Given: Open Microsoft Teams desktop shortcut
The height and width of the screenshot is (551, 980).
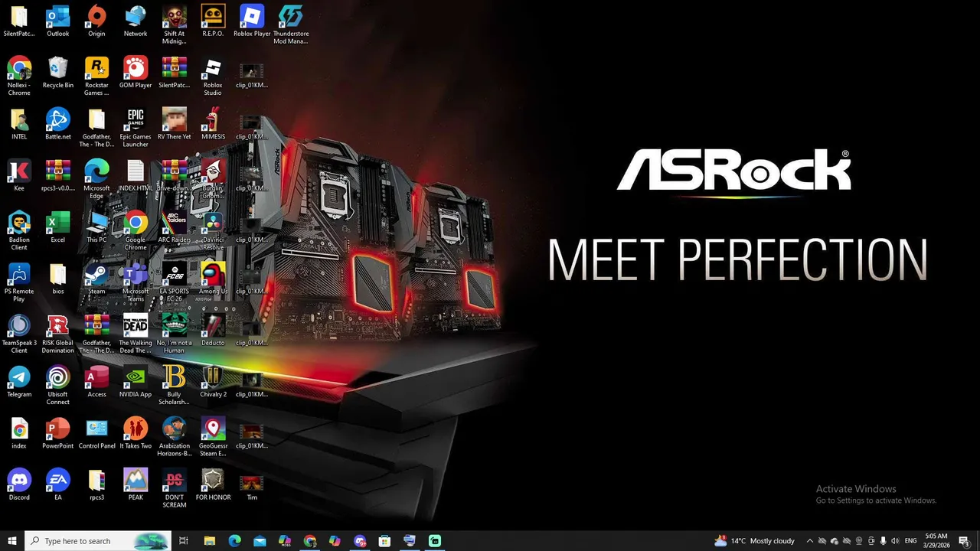Looking at the screenshot, I should click(136, 282).
